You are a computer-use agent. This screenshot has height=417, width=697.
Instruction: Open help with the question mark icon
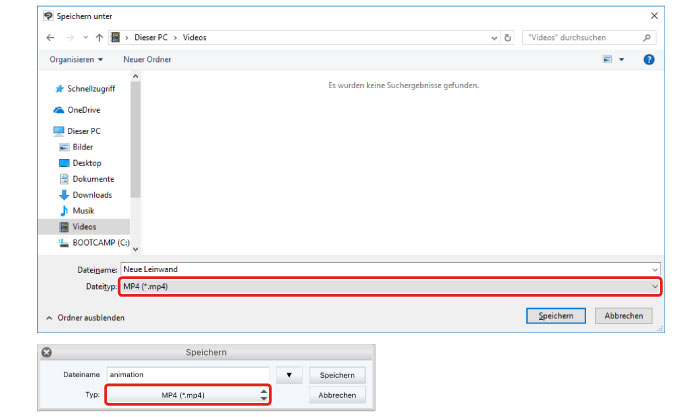649,60
